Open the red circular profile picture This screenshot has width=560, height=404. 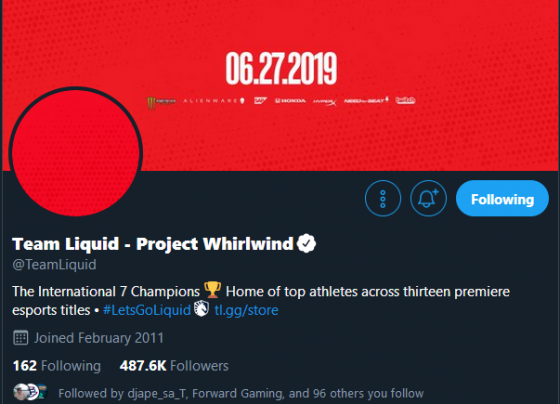tap(76, 153)
